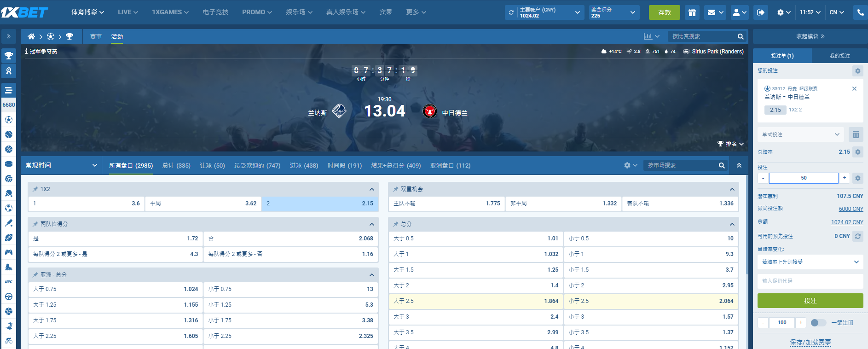Remove the Randers bet from slip
This screenshot has width=868, height=349.
tap(854, 89)
